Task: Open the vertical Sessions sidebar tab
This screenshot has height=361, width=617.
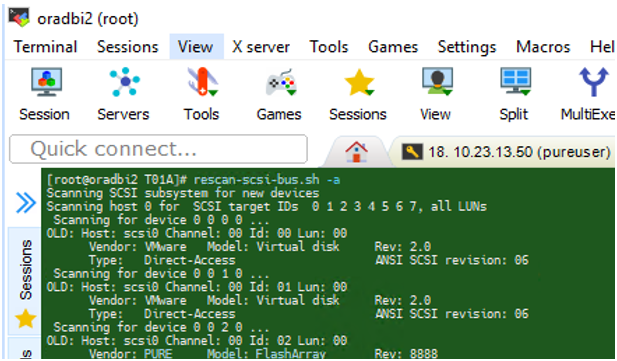Action: point(26,270)
